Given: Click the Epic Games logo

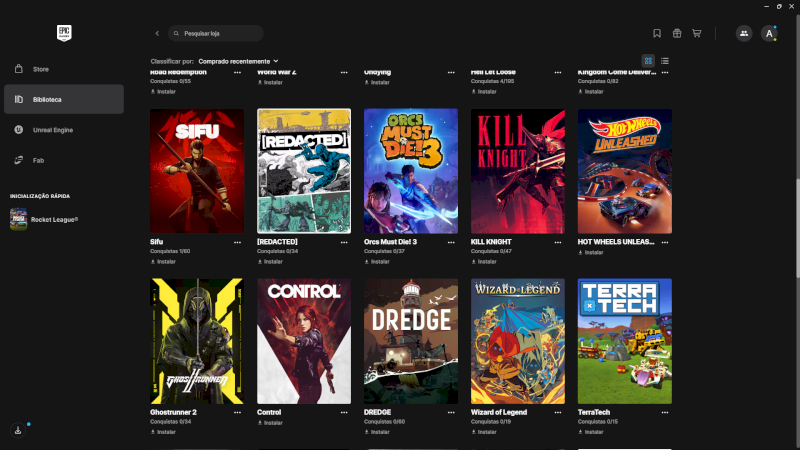Looking at the screenshot, I should [64, 33].
